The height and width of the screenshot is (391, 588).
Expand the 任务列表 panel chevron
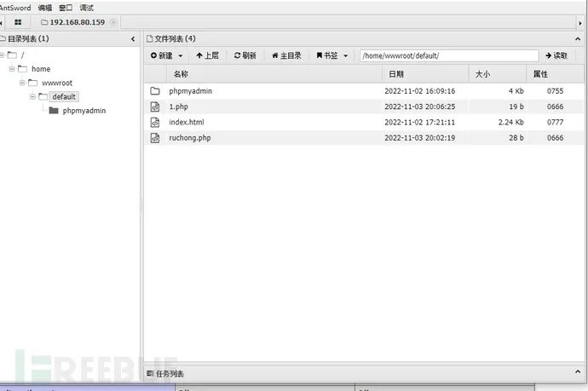click(x=578, y=371)
